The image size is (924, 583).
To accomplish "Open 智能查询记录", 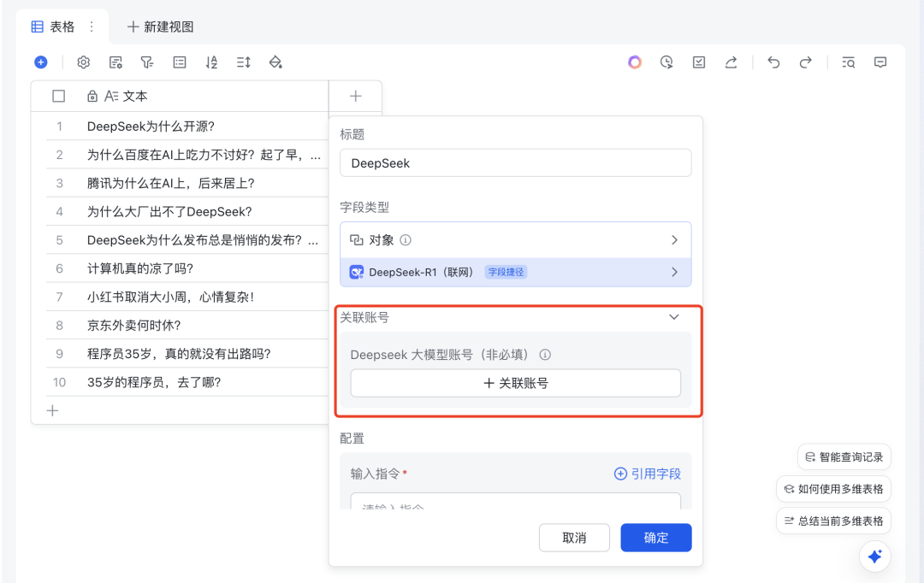I will coord(844,457).
